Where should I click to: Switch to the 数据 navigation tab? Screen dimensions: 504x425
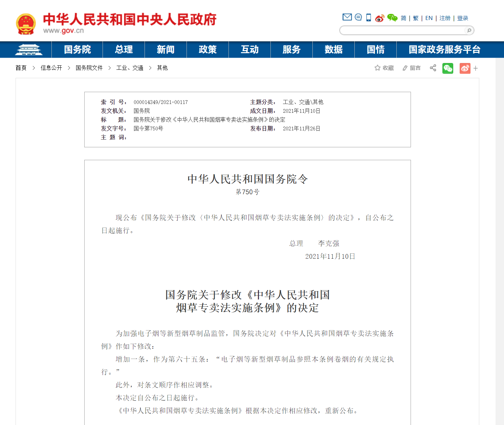coord(333,49)
